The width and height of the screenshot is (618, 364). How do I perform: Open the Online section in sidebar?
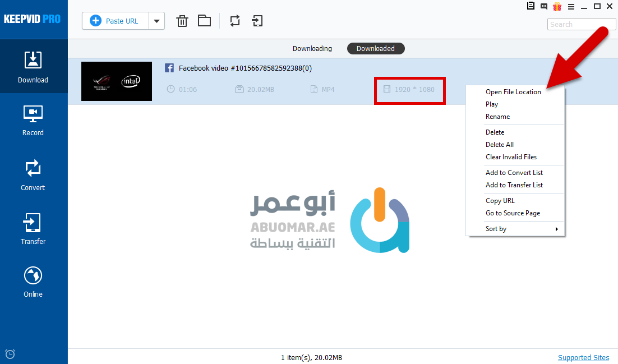[33, 282]
